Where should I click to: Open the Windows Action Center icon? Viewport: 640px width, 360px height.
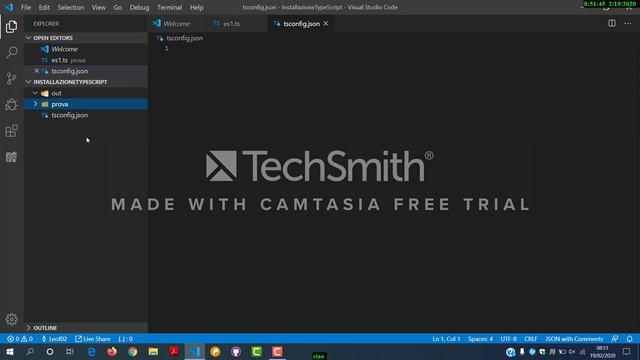click(626, 351)
